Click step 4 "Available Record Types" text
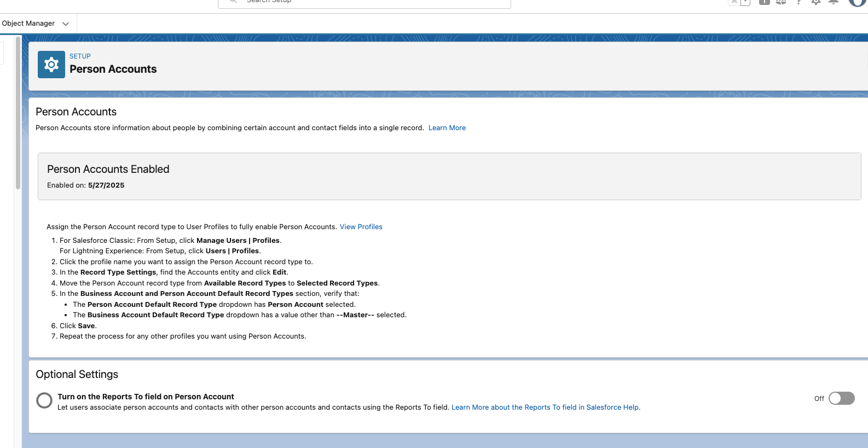Viewport: 868px width, 448px height. pyautogui.click(x=245, y=283)
